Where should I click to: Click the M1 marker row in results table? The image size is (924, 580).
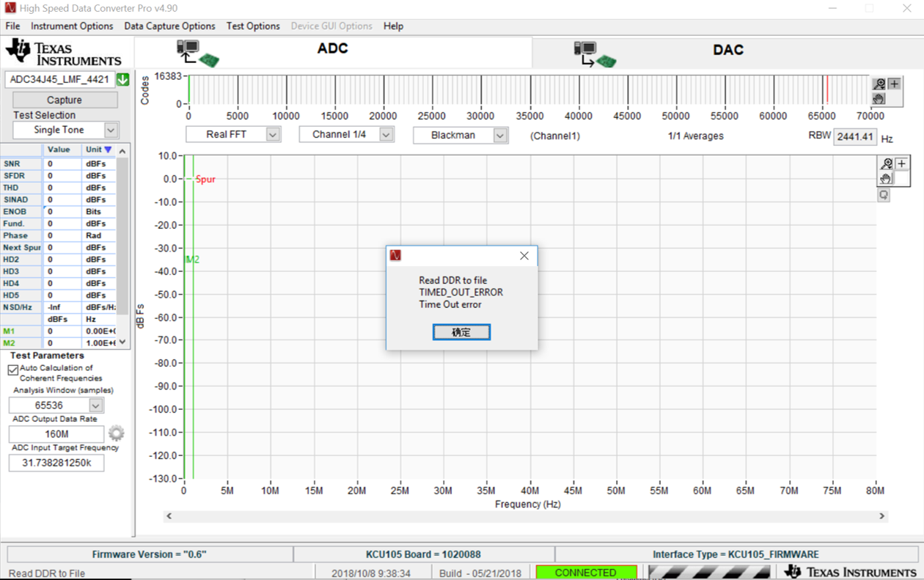tap(58, 331)
